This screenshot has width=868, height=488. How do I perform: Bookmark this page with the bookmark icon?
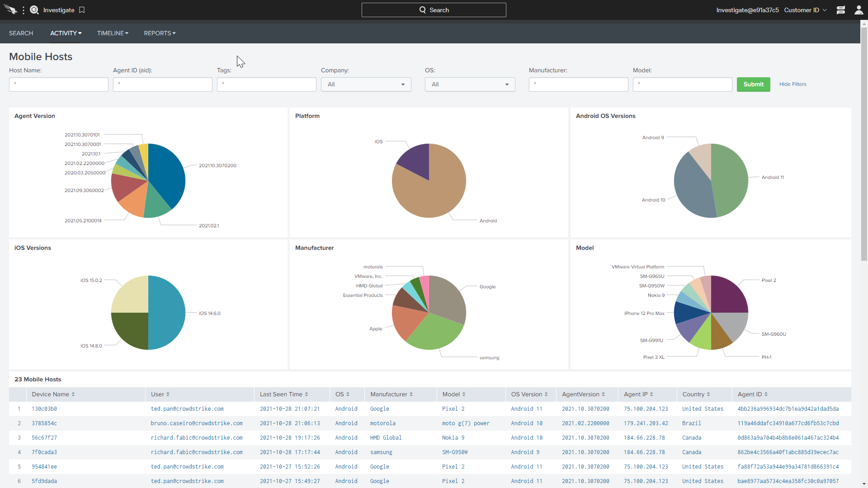click(82, 10)
